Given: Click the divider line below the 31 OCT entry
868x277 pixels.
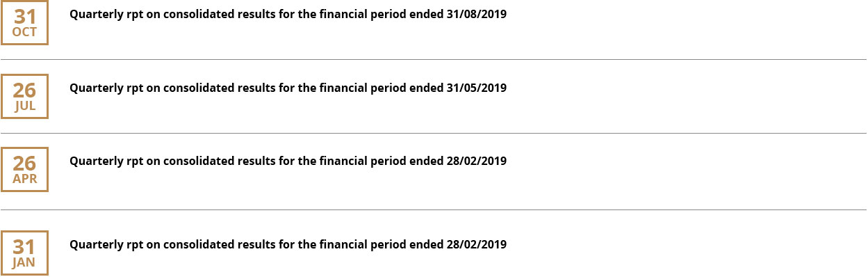Looking at the screenshot, I should pos(434,60).
